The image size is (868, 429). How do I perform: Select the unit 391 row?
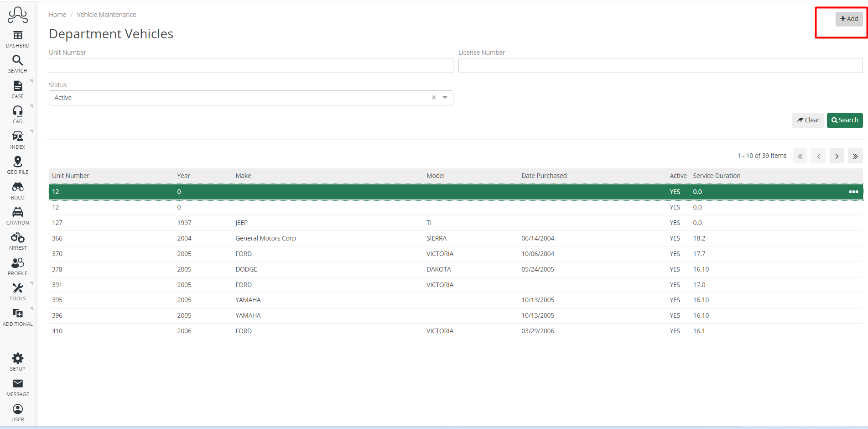[456, 285]
